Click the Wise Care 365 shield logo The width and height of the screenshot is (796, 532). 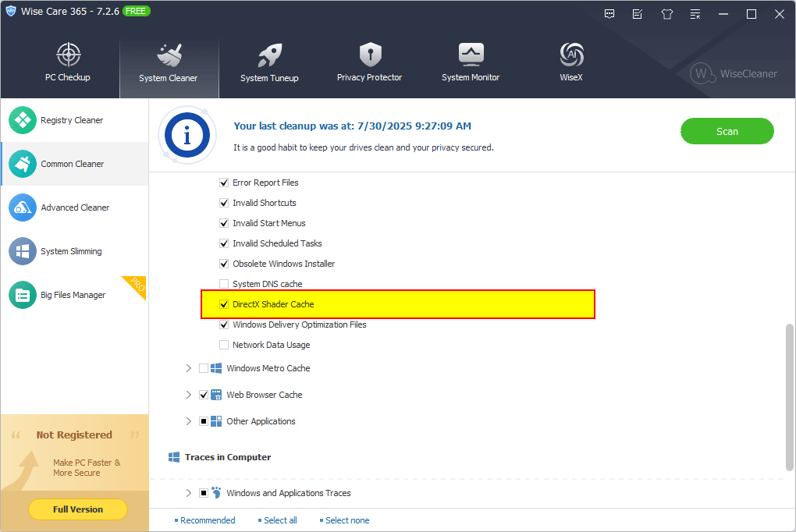(11, 11)
